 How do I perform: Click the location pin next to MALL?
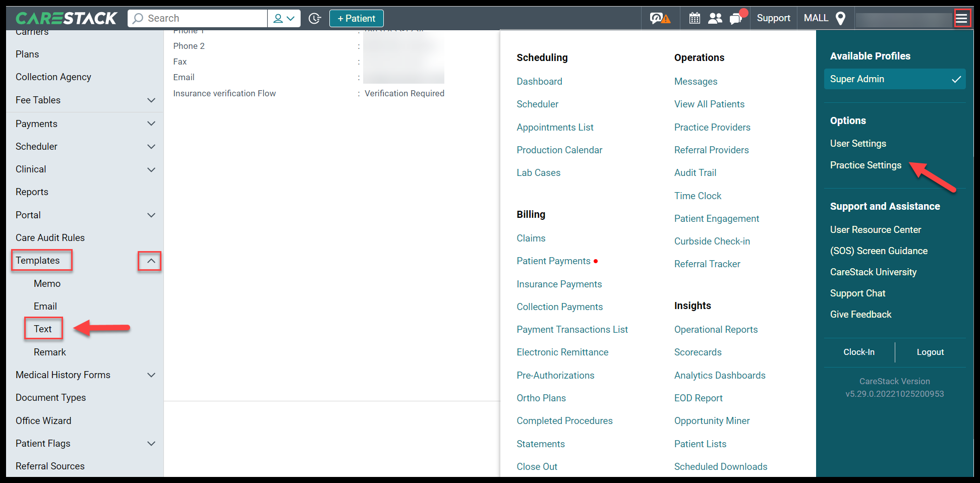pos(840,18)
